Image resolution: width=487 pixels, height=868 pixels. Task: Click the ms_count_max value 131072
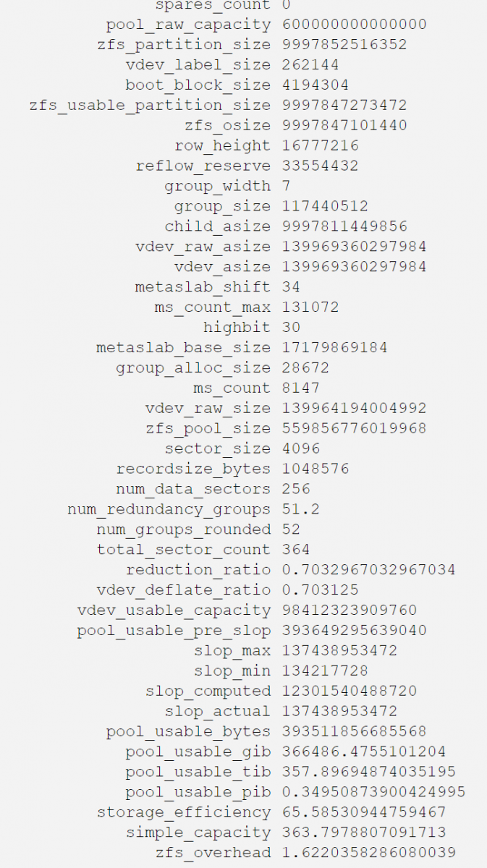(x=310, y=308)
